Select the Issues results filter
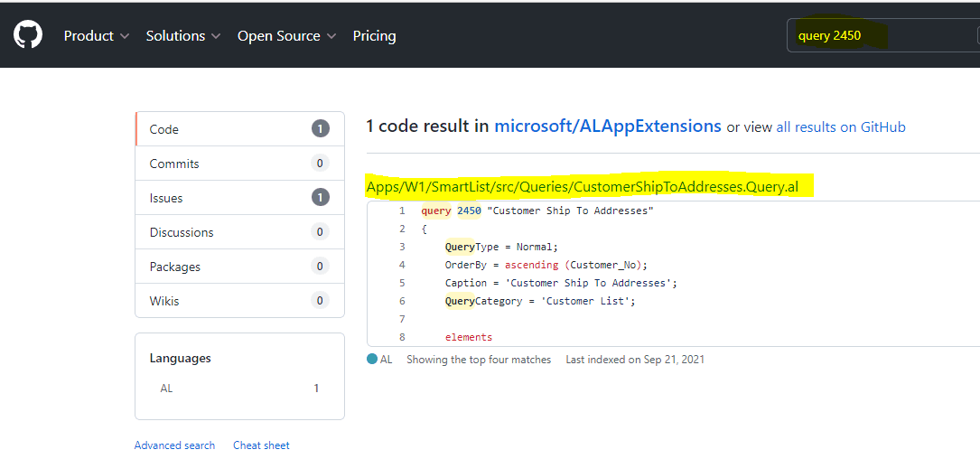The height and width of the screenshot is (459, 980). click(x=240, y=198)
